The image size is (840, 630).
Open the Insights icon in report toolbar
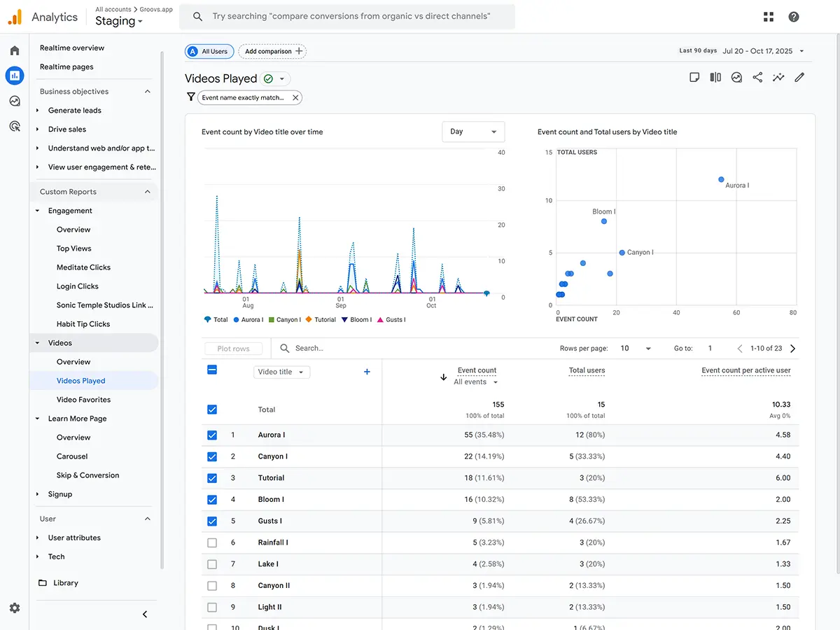click(778, 78)
